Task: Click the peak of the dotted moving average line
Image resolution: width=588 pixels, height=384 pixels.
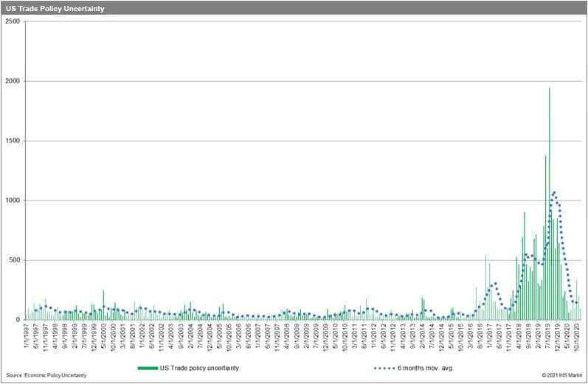Action: click(553, 193)
